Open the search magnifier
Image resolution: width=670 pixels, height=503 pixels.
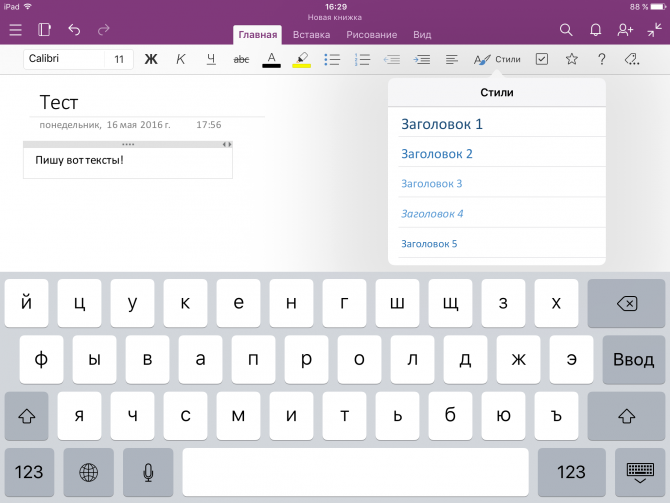(566, 30)
